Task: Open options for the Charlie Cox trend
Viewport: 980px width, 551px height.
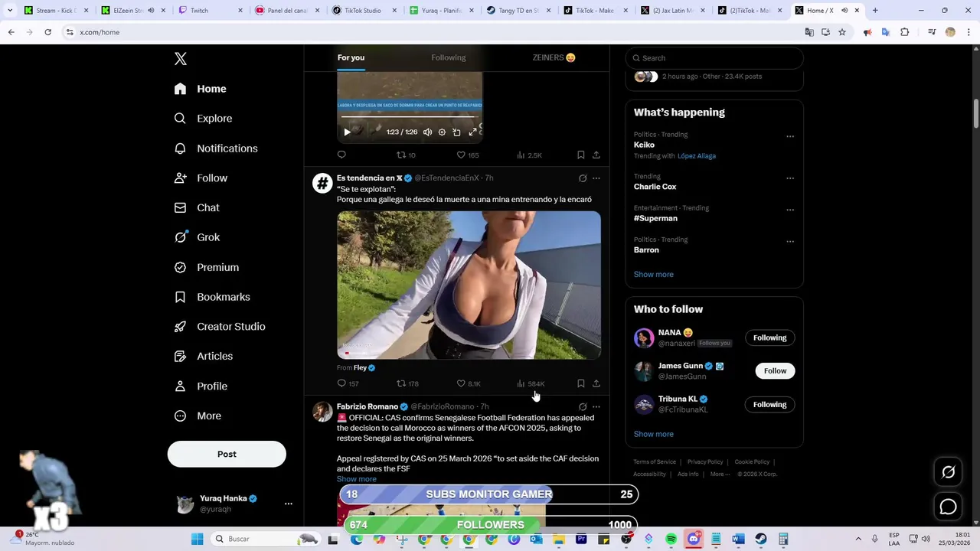Action: tap(790, 178)
